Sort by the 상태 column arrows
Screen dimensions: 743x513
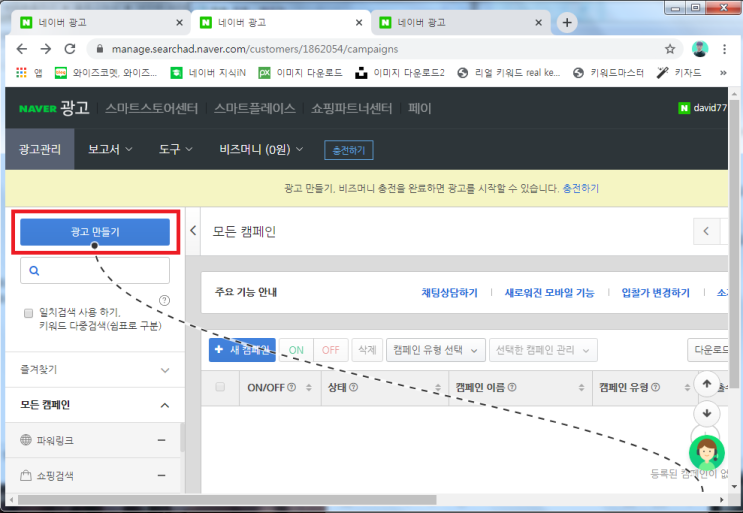coord(438,387)
